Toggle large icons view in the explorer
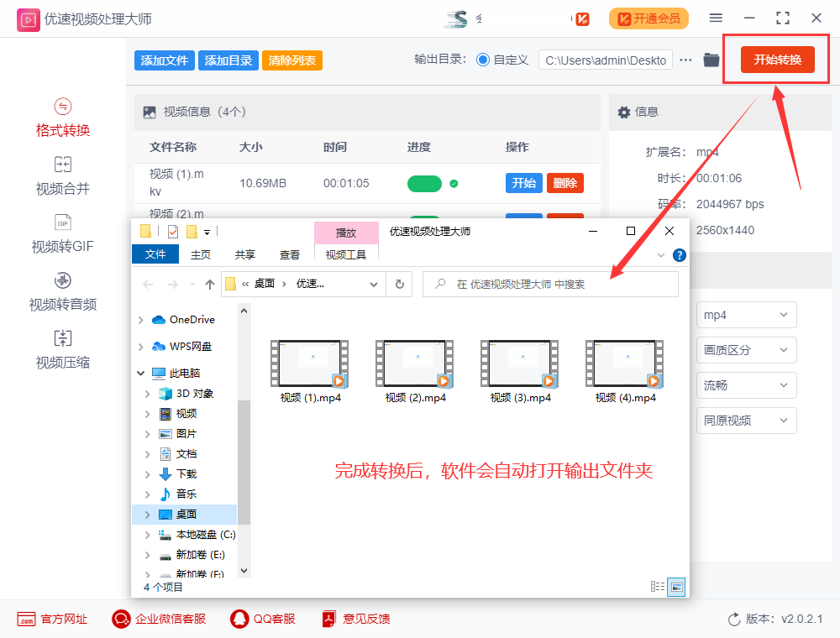 pos(675,587)
